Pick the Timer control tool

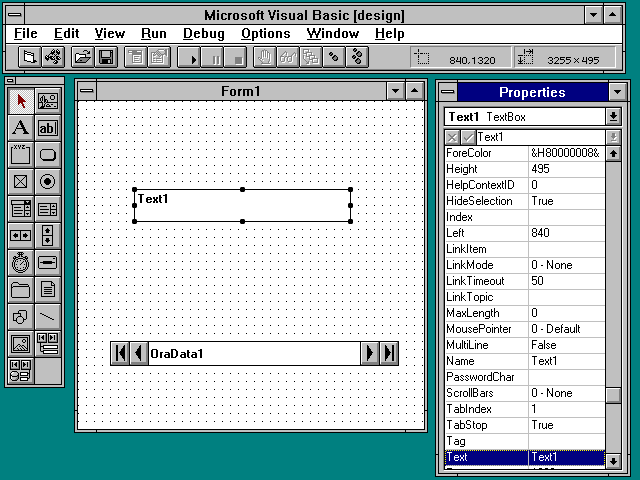[20, 263]
